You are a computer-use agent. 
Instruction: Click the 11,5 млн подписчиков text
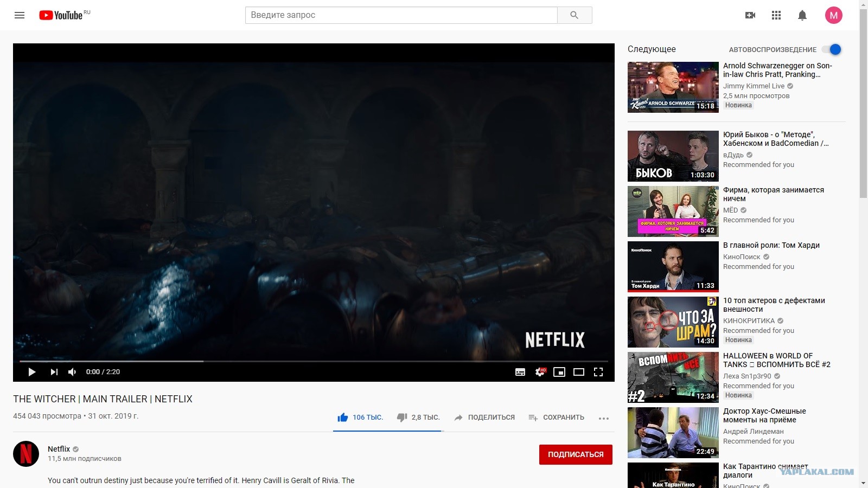click(85, 459)
